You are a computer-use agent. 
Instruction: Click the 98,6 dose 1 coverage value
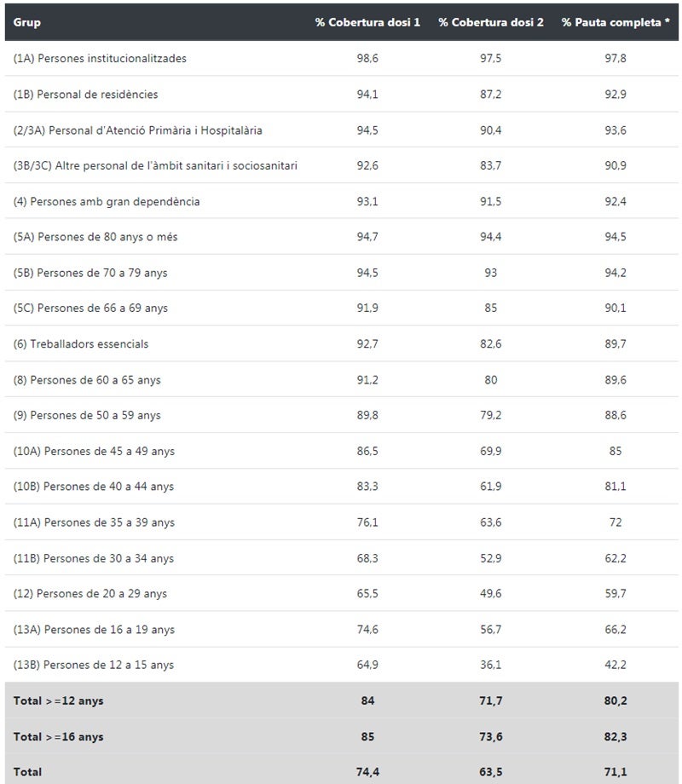coord(367,59)
